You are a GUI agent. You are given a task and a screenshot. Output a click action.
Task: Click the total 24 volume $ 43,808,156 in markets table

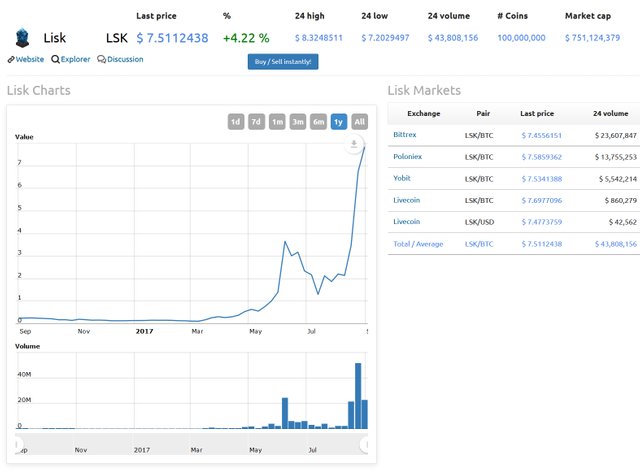tap(616, 244)
